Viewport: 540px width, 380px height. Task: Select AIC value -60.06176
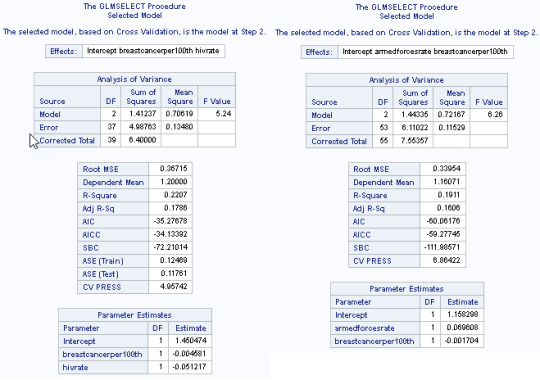click(x=443, y=221)
